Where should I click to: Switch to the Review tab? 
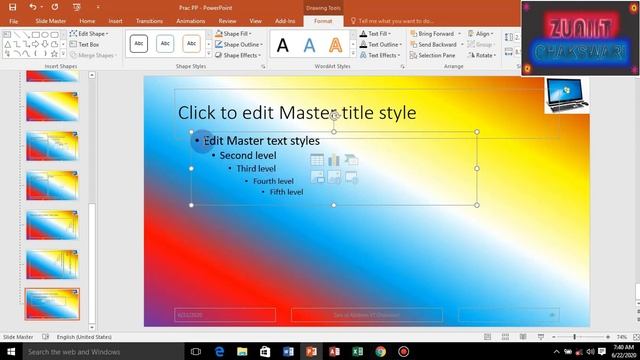point(227,21)
